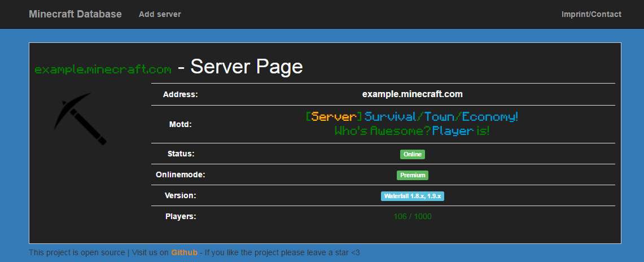The width and height of the screenshot is (644, 262).
Task: Click the green example.minecraft.com heading
Action: 103,69
